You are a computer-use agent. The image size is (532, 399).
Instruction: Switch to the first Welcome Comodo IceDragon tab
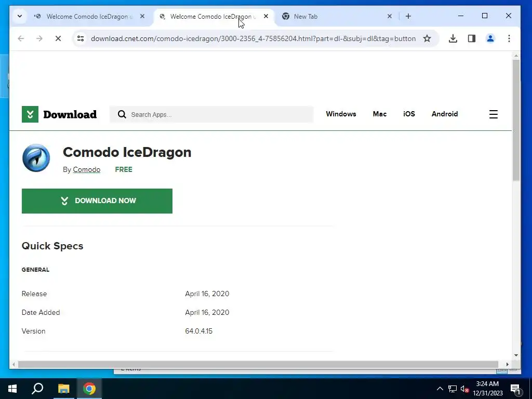[90, 16]
